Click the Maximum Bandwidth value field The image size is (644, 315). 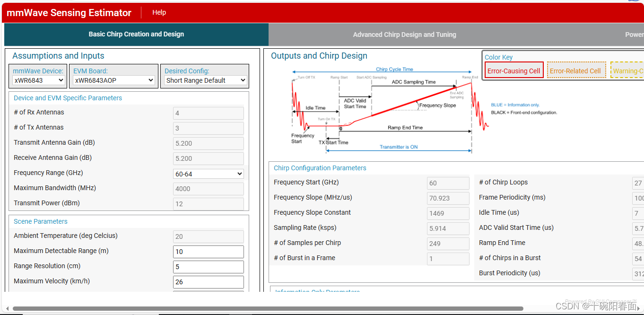[209, 189]
